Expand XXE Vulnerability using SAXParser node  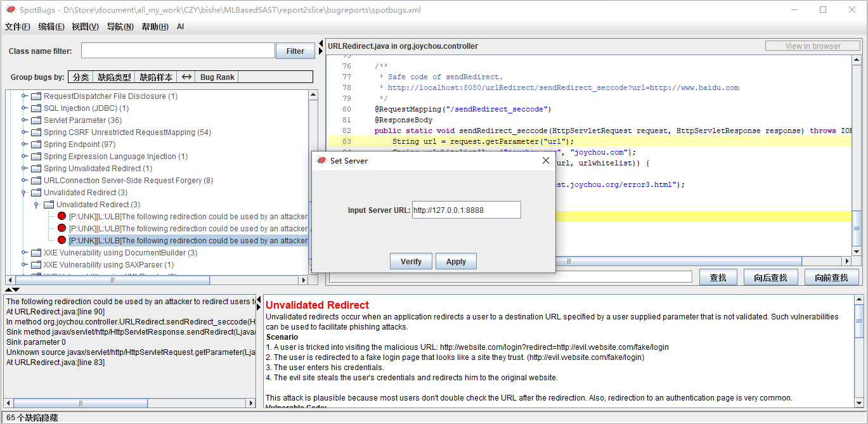[x=25, y=265]
